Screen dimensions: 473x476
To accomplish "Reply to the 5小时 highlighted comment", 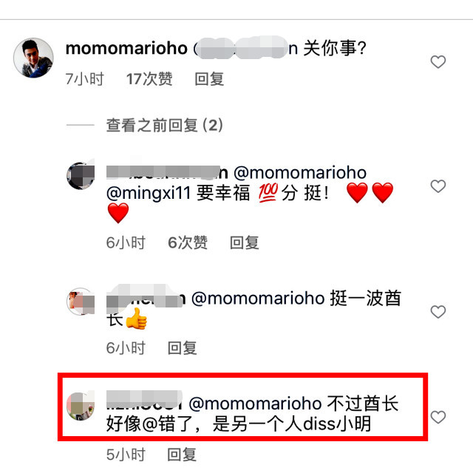I will coord(182,455).
